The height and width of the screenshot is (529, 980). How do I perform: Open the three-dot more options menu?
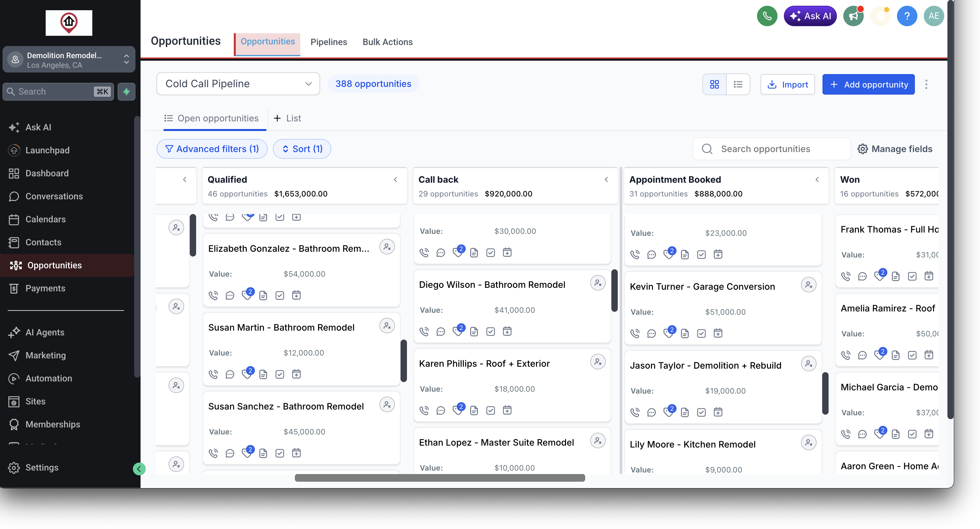pos(926,84)
